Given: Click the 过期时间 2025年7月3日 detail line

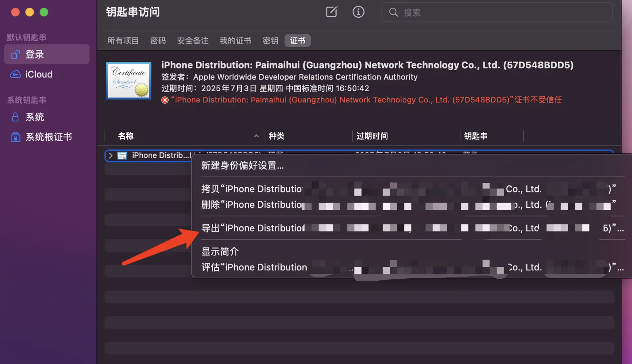Looking at the screenshot, I should 265,88.
